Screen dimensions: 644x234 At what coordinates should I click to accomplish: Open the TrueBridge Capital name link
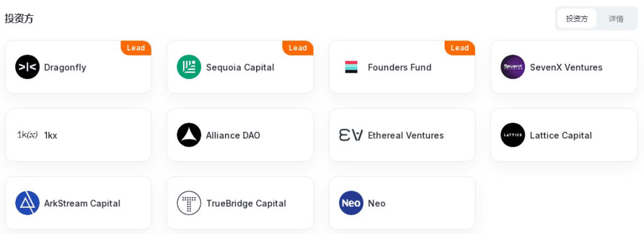point(246,203)
